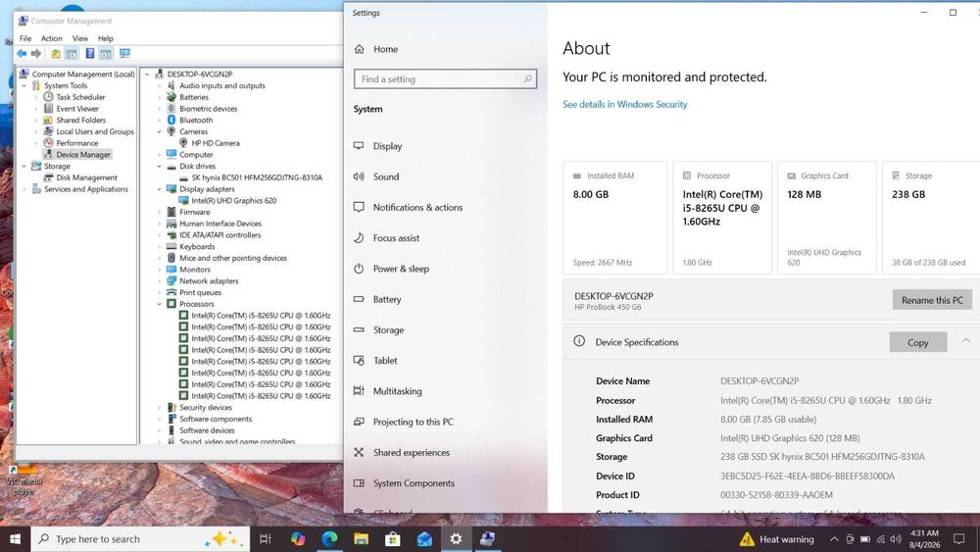Click the Power & sleep icon
Image resolution: width=980 pixels, height=552 pixels.
pyautogui.click(x=359, y=269)
